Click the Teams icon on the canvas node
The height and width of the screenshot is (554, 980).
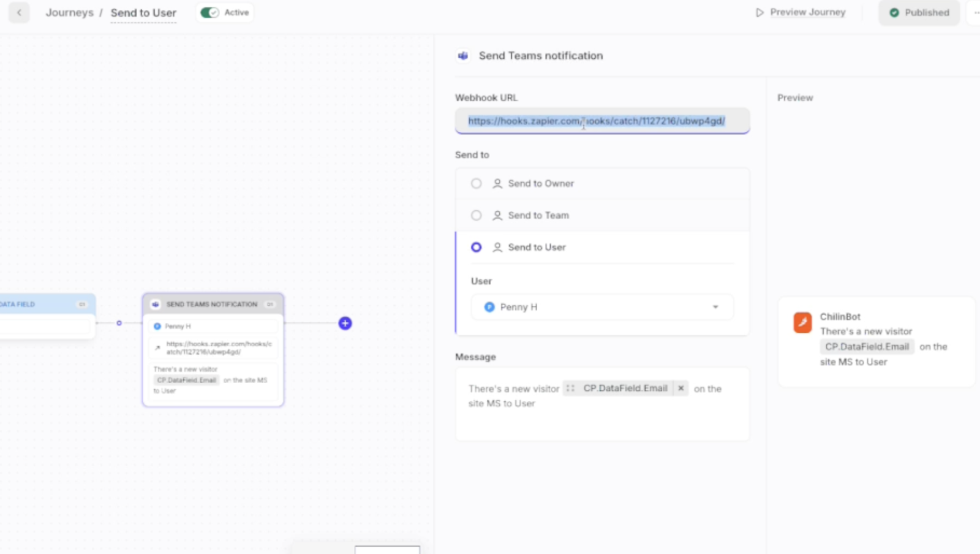click(156, 304)
